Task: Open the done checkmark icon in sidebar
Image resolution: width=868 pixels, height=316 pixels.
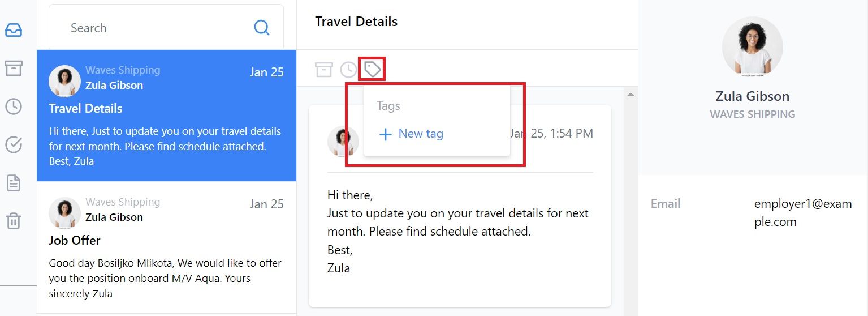Action: click(x=14, y=145)
